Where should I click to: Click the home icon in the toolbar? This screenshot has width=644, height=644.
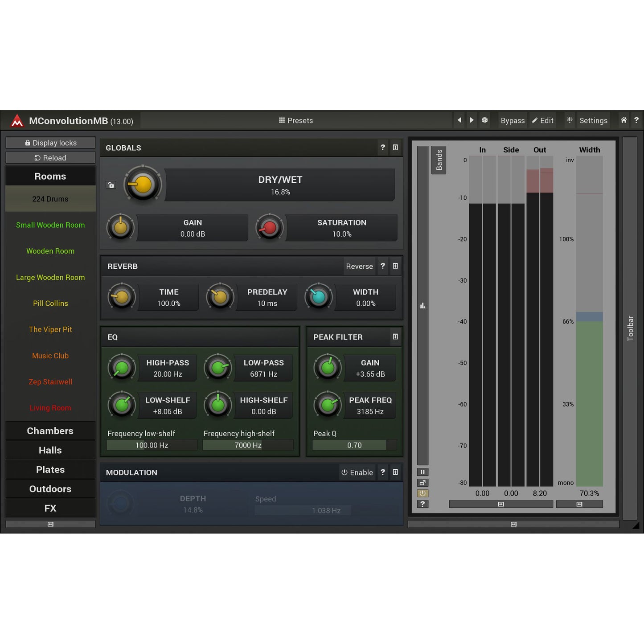623,120
